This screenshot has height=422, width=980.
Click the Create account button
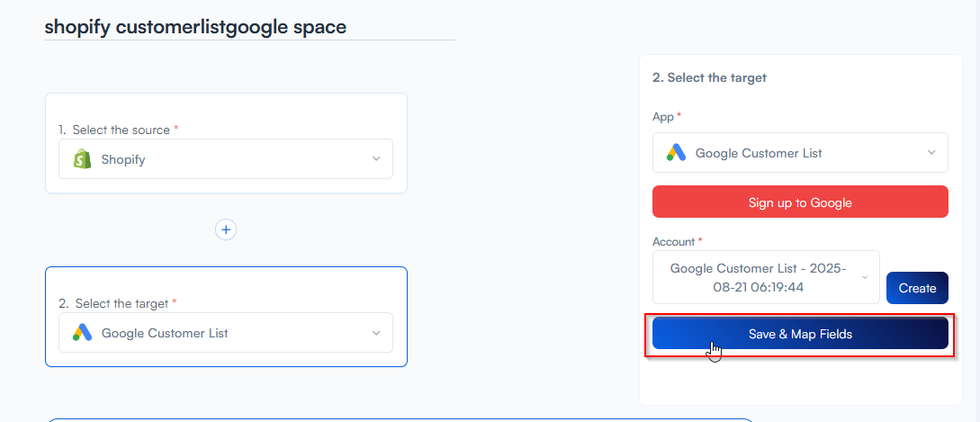917,288
